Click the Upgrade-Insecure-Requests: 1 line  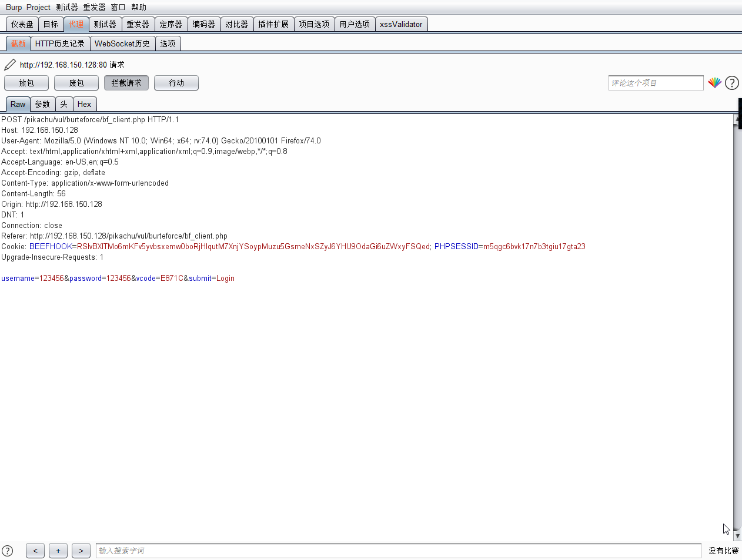[x=52, y=257]
